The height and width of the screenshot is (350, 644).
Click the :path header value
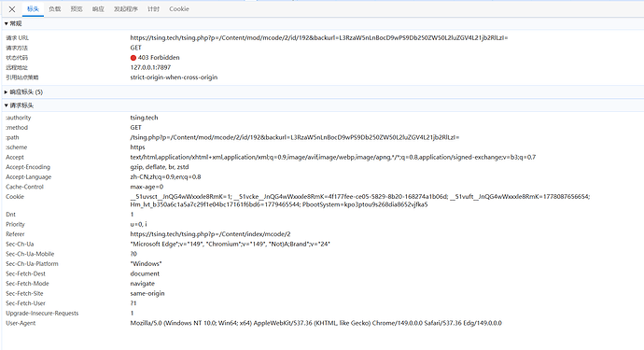click(x=295, y=137)
